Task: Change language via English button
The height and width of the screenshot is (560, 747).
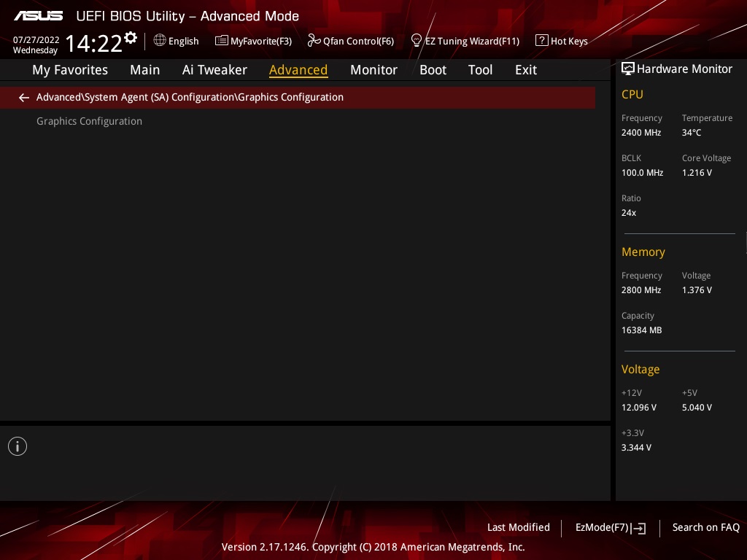Action: point(183,41)
